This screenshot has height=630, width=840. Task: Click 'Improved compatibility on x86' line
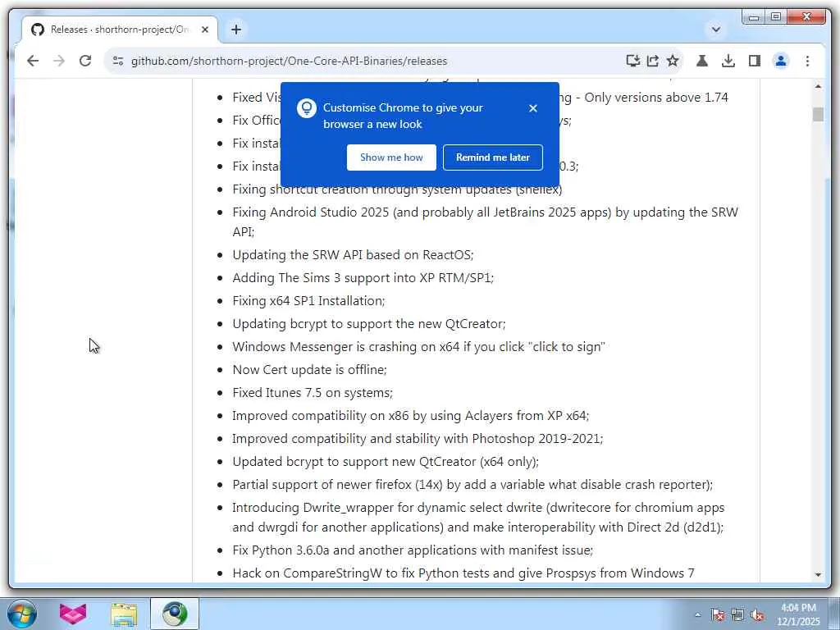click(x=411, y=416)
